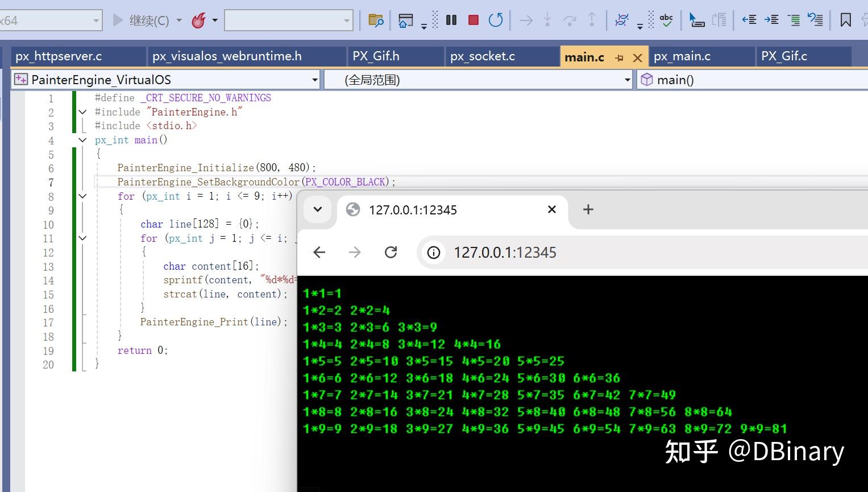Image resolution: width=868 pixels, height=492 pixels.
Task: Click the browser address bar URL
Action: [x=505, y=253]
